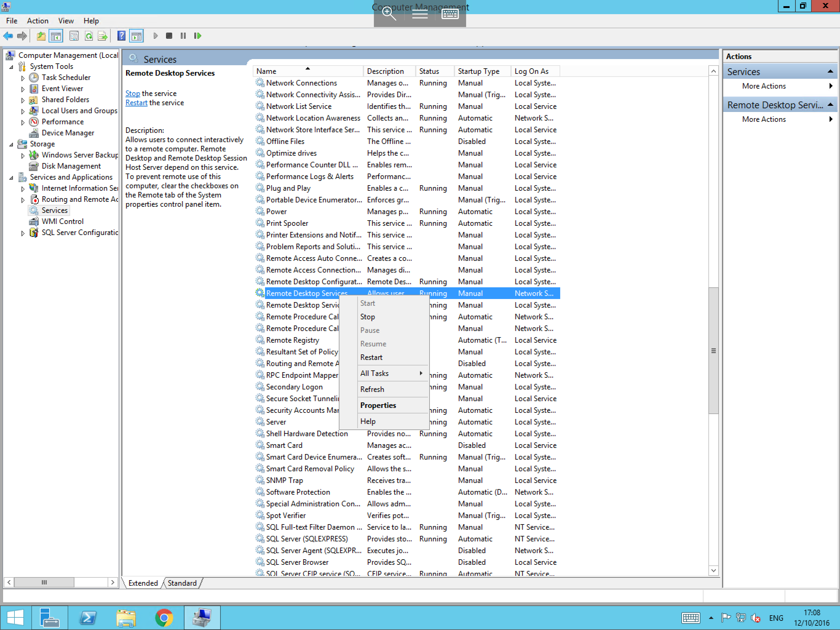Open the View menu

66,21
